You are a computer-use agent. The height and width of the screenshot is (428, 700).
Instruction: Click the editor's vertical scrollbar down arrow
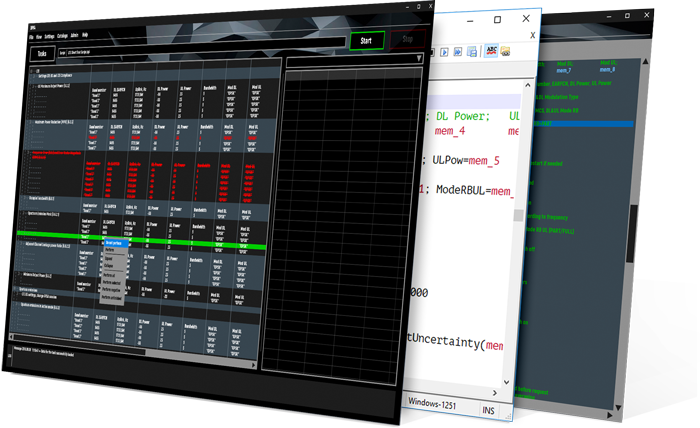pos(506,382)
